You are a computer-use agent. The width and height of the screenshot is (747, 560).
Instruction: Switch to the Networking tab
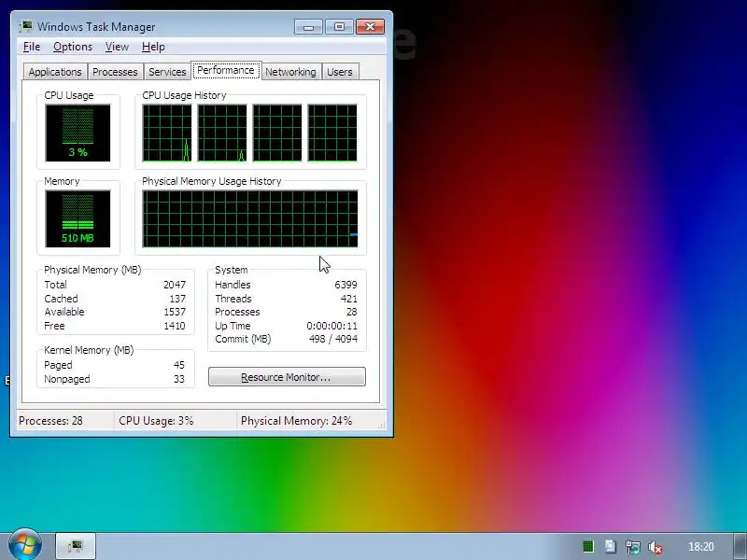click(290, 72)
